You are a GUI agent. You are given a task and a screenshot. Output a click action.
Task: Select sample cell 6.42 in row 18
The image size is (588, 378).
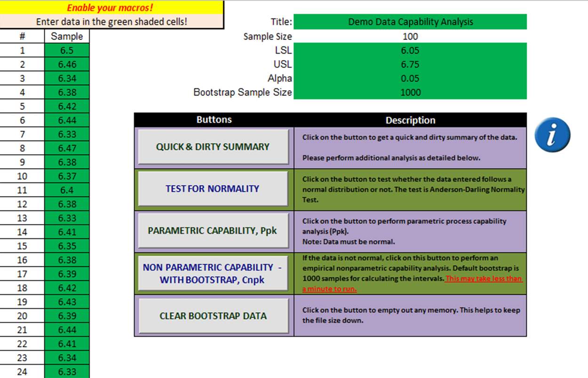tap(67, 288)
